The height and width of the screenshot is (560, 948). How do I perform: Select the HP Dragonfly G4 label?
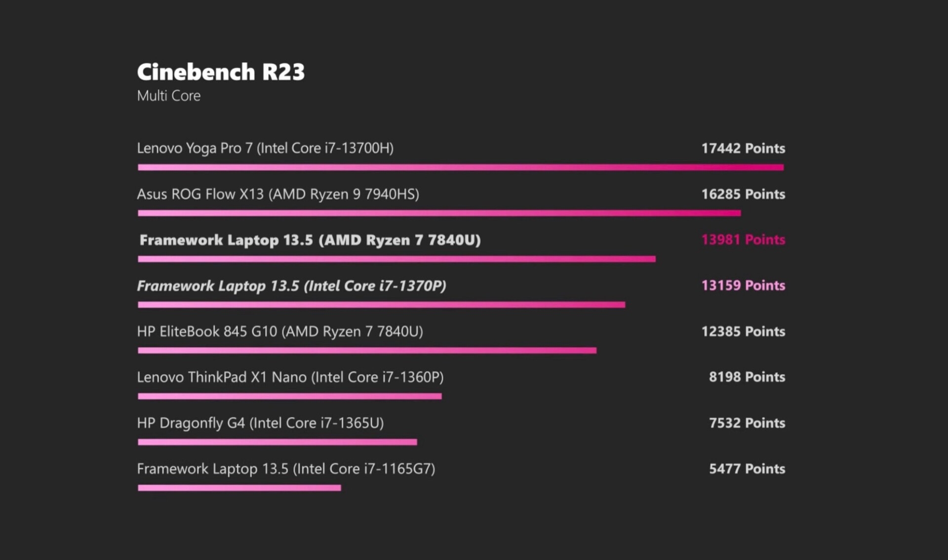click(x=260, y=423)
